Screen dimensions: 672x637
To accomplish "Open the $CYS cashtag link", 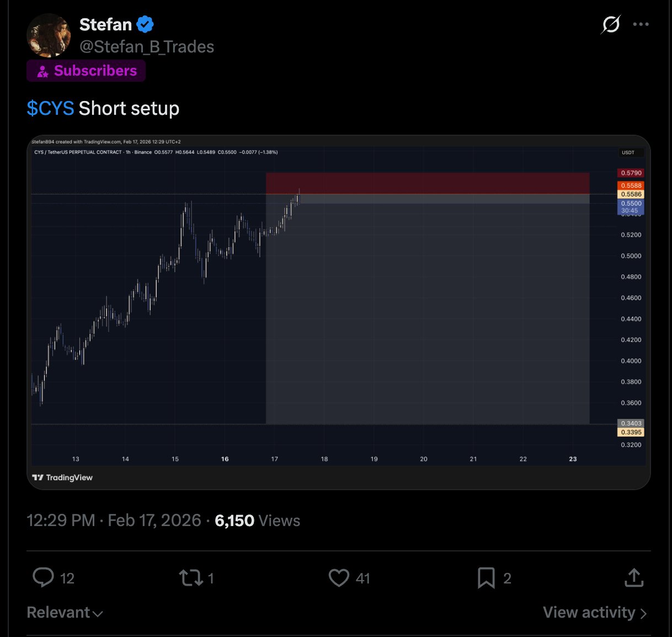I will click(x=50, y=108).
